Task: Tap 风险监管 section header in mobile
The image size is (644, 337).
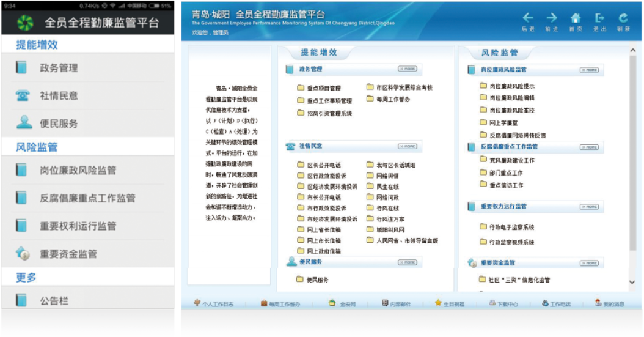Action: click(x=87, y=147)
